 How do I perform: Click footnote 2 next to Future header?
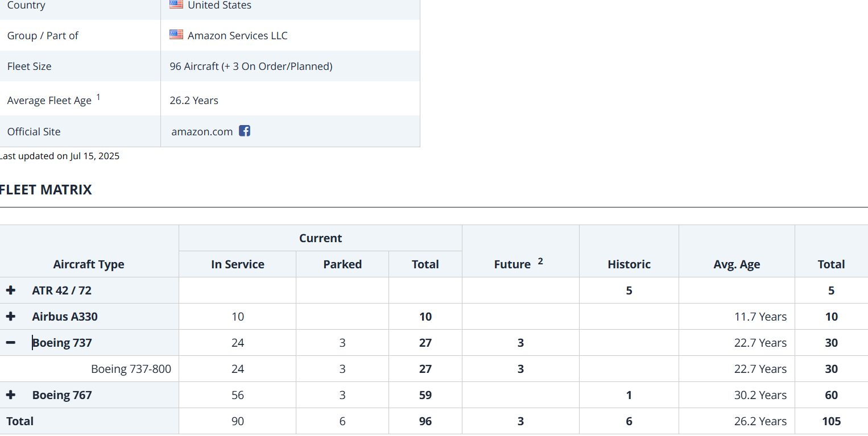pyautogui.click(x=540, y=261)
